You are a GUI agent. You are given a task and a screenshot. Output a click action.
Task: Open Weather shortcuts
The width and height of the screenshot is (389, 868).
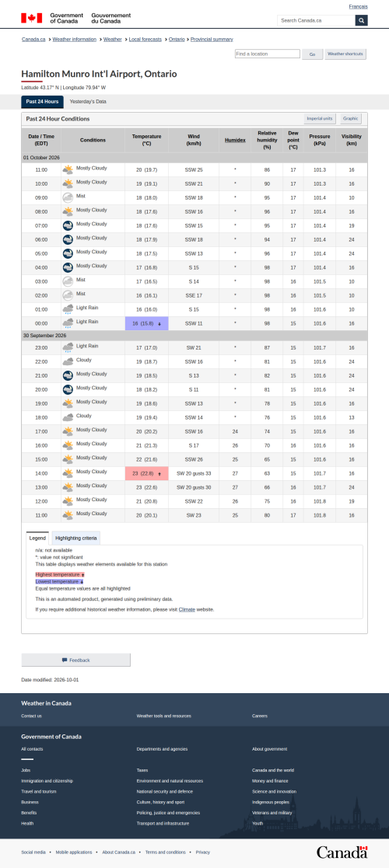[x=345, y=54]
